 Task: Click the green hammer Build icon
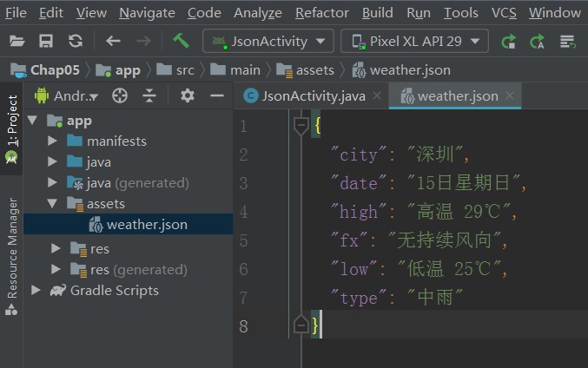coord(181,41)
